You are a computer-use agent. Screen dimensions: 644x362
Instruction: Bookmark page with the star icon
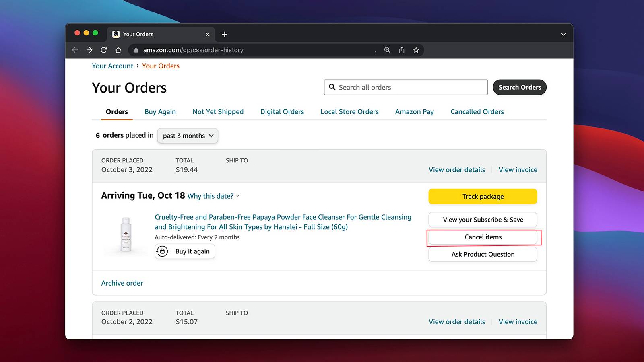[x=416, y=50]
